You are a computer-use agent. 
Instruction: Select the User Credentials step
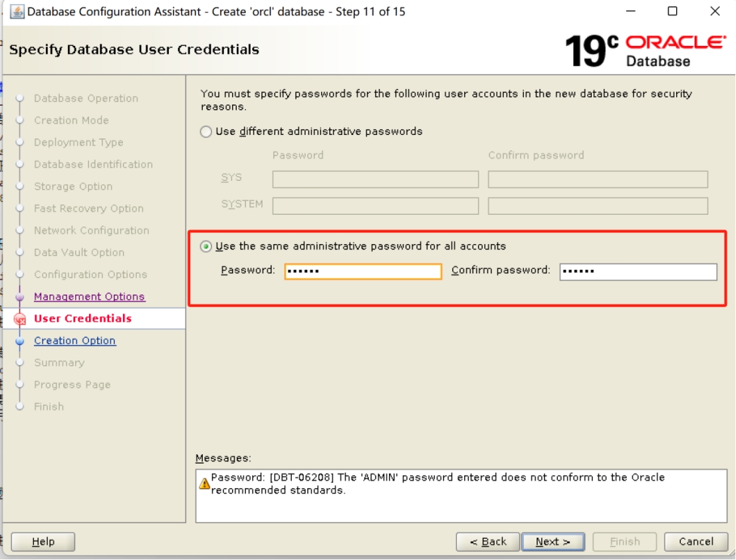pos(82,319)
